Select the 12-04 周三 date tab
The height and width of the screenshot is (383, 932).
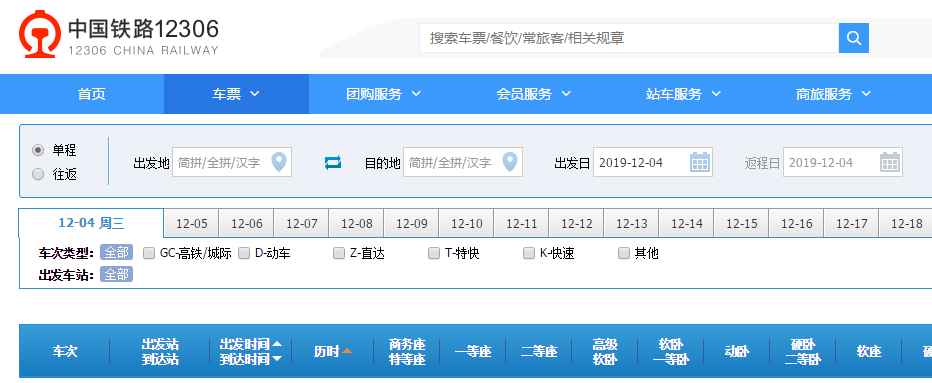pos(91,224)
